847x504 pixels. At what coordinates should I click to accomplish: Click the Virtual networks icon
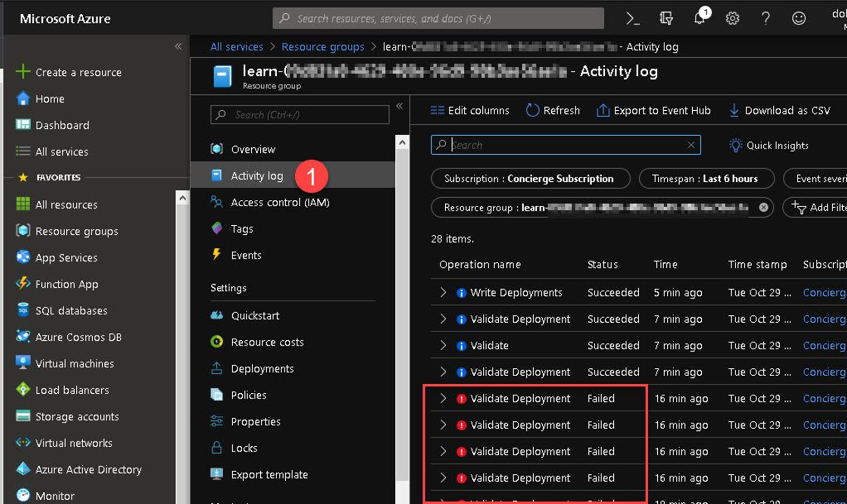point(23,443)
